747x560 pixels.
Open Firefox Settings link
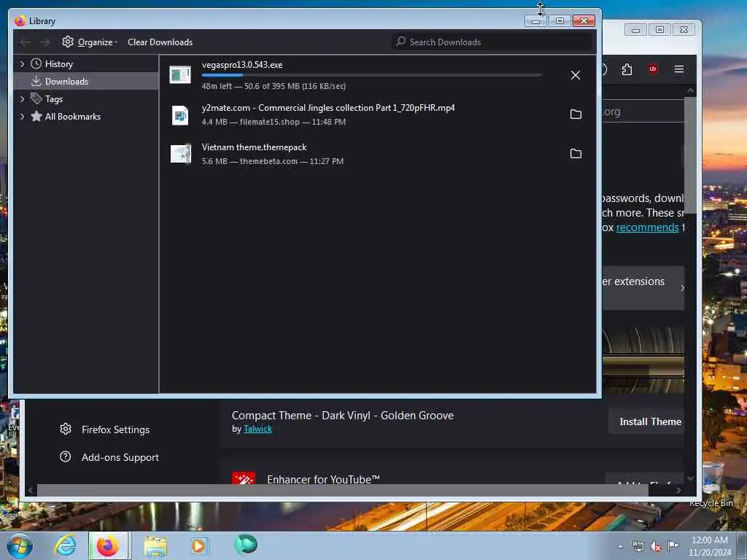(115, 429)
